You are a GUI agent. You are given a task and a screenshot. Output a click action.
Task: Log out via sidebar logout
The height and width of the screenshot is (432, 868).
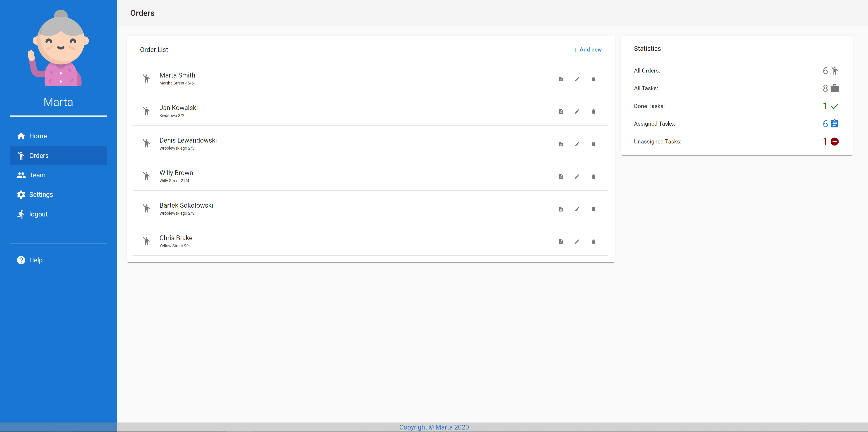point(38,214)
